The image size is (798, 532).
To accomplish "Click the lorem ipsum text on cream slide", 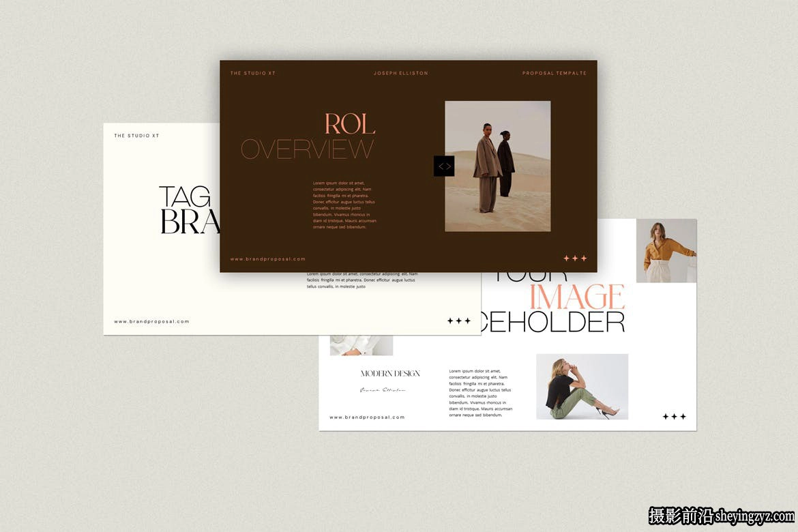I will point(362,280).
